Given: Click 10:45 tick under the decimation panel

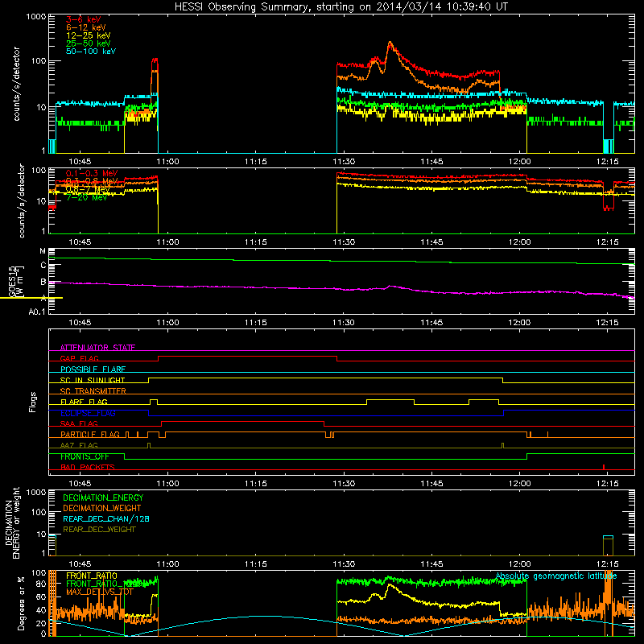Looking at the screenshot, I should (80, 564).
